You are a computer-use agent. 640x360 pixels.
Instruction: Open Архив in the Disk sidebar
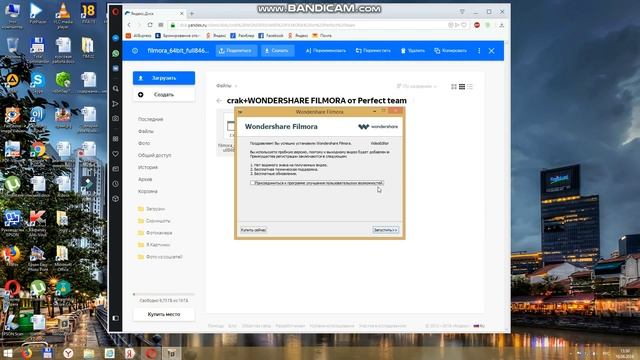click(145, 179)
